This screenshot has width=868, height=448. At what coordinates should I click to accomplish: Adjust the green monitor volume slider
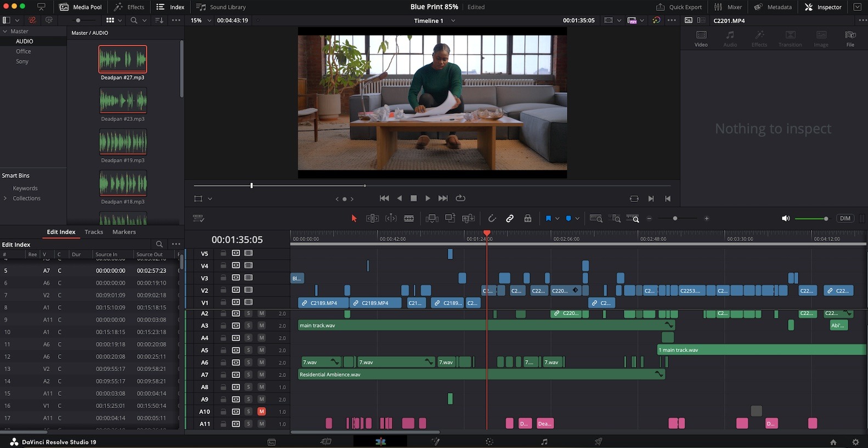(811, 219)
